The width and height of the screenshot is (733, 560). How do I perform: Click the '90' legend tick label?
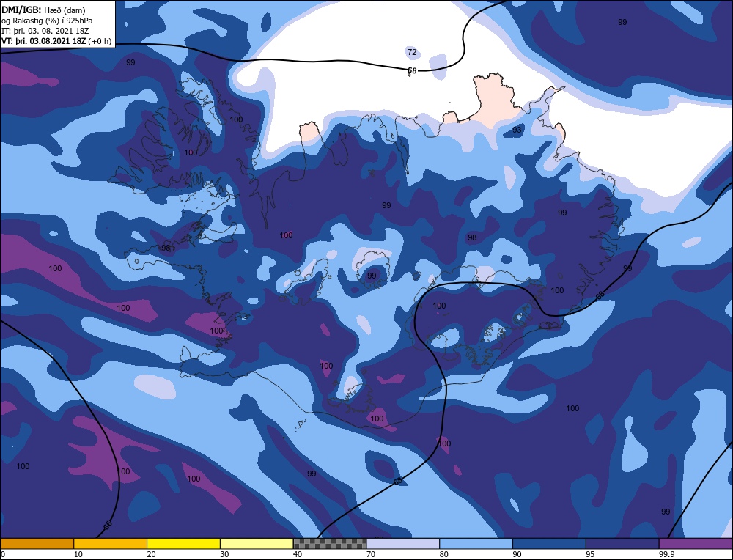pos(517,554)
